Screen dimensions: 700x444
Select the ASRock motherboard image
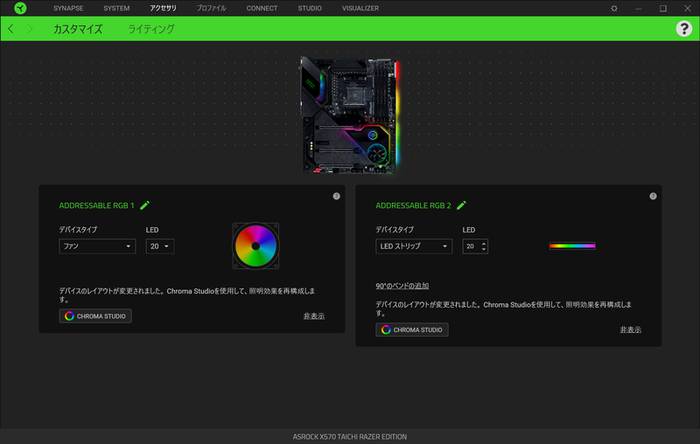(x=350, y=115)
